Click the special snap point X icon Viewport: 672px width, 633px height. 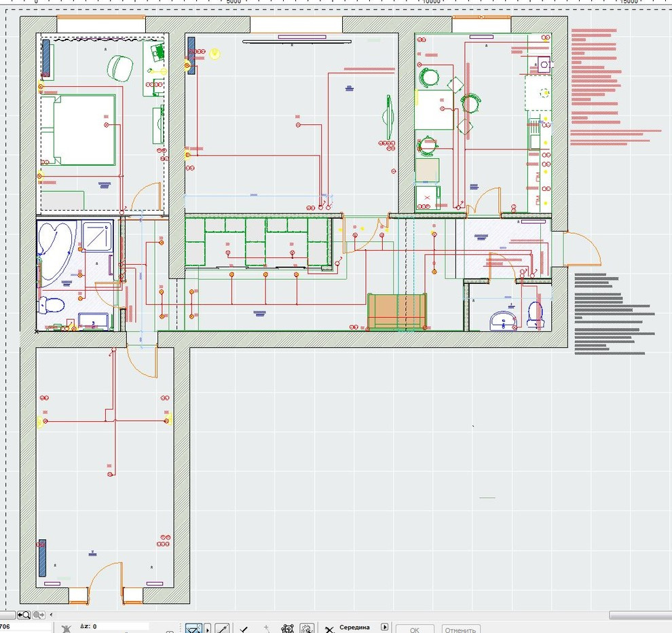(329, 629)
